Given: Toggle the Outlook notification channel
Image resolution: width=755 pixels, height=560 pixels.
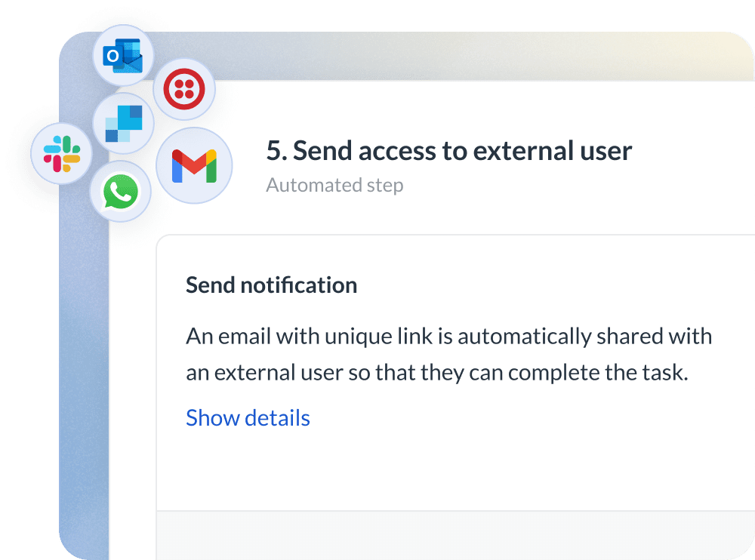Looking at the screenshot, I should point(122,54).
